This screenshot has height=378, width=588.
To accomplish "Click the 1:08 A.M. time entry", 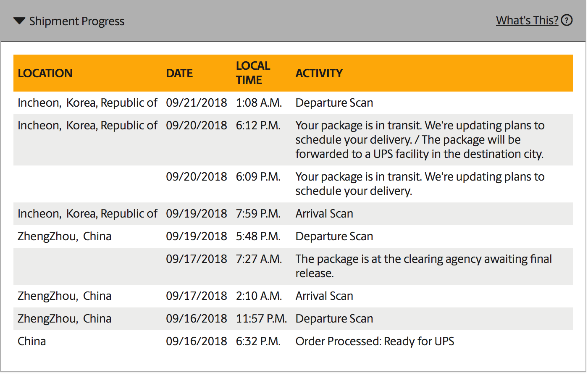I will click(x=259, y=103).
